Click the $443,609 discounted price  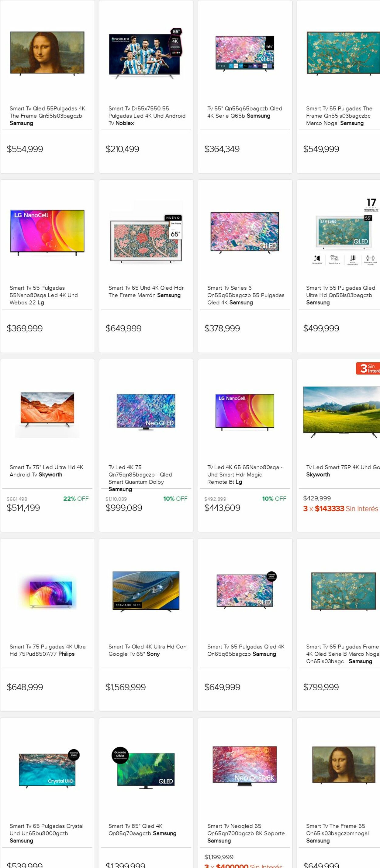tap(222, 508)
